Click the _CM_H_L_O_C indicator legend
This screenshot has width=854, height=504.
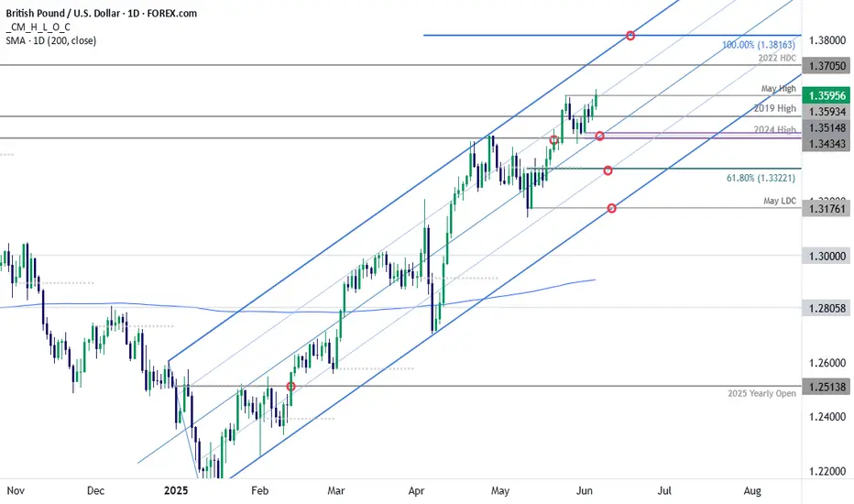click(38, 27)
